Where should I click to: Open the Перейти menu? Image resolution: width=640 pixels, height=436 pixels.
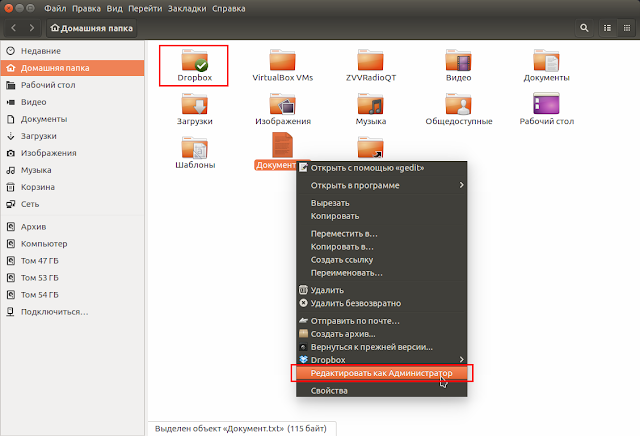click(x=145, y=8)
